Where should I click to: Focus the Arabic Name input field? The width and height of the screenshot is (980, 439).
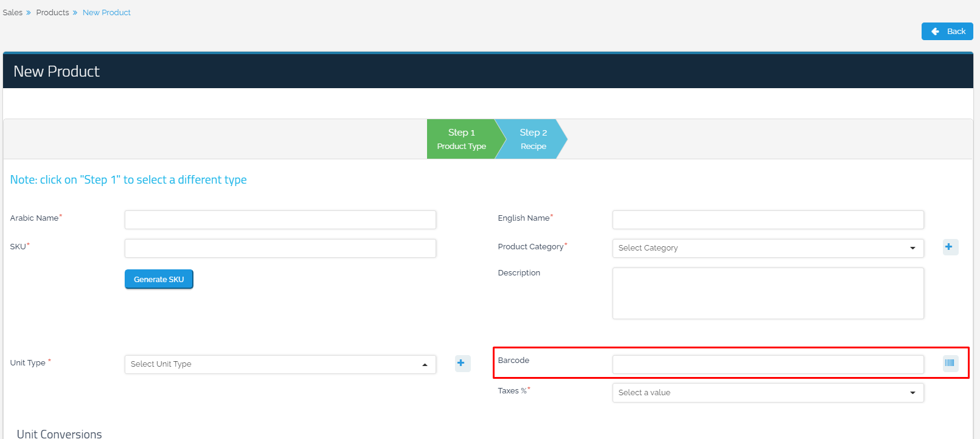[x=280, y=219]
